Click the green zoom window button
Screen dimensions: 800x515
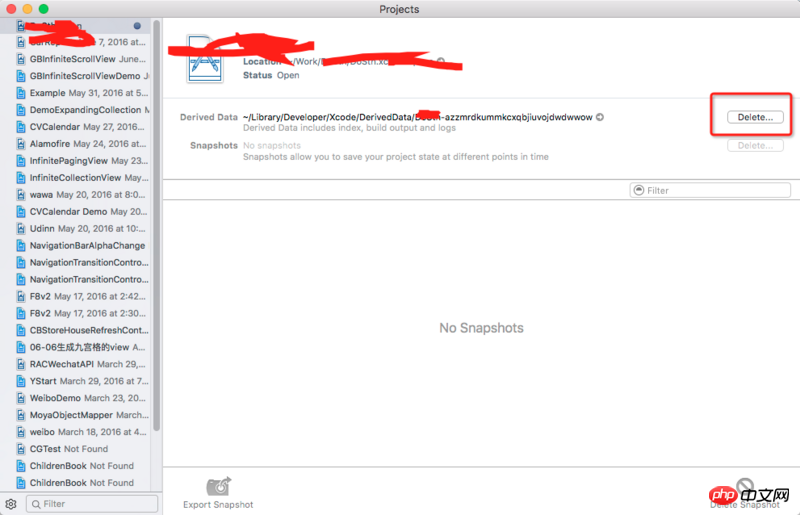click(44, 9)
